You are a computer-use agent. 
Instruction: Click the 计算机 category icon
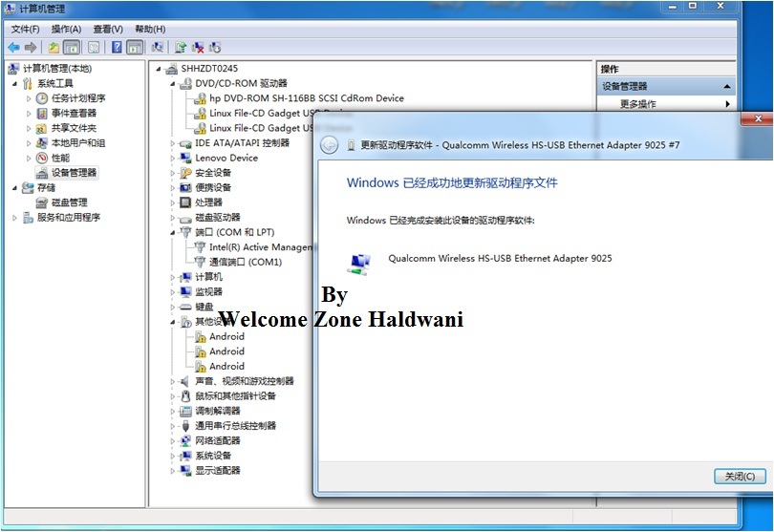[185, 277]
